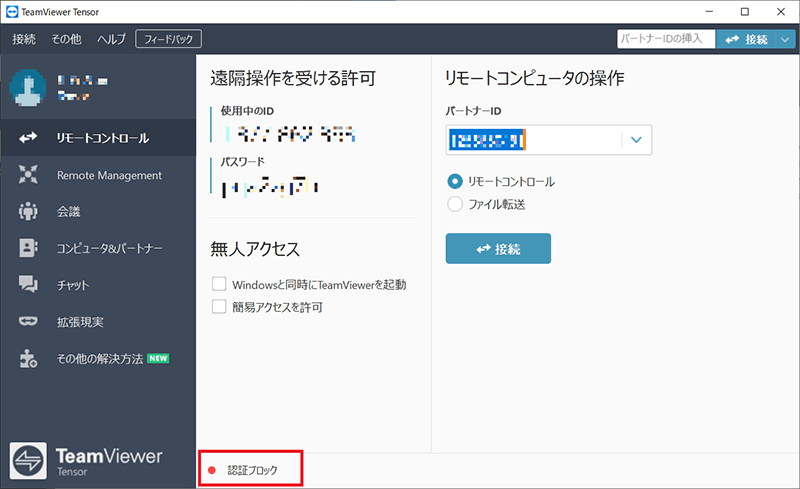Click the 会議 meeting people icon

coord(28,211)
